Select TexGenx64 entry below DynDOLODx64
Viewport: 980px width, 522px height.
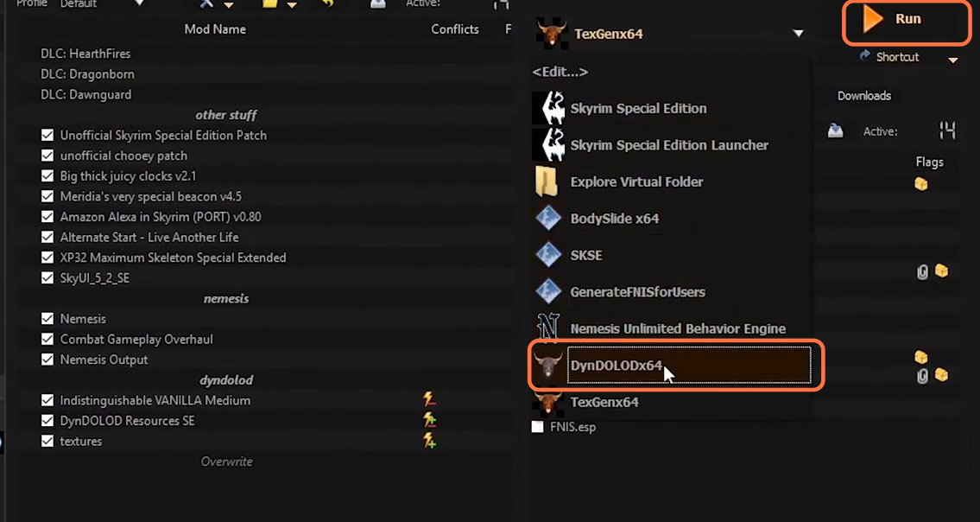[x=604, y=403]
